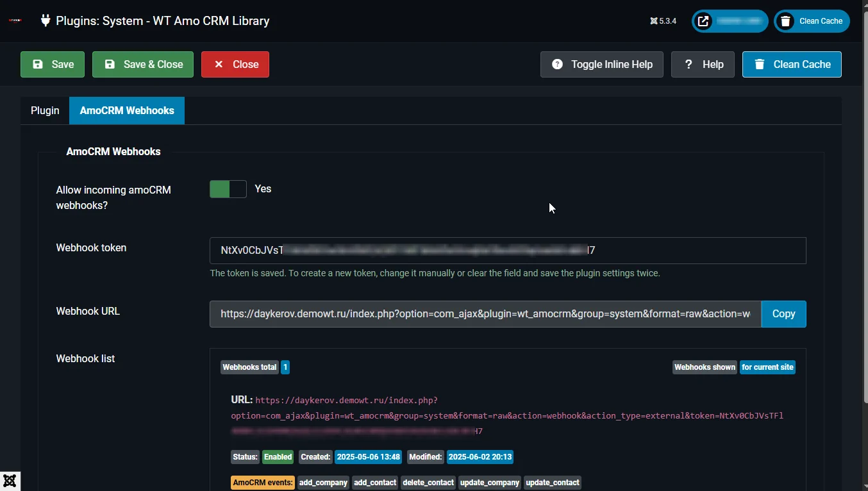
Task: Copy the webhook URL
Action: tap(783, 313)
